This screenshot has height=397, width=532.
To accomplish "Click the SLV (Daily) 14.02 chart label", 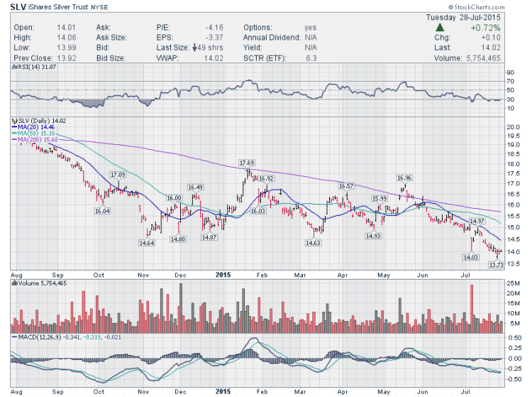I will 42,121.
